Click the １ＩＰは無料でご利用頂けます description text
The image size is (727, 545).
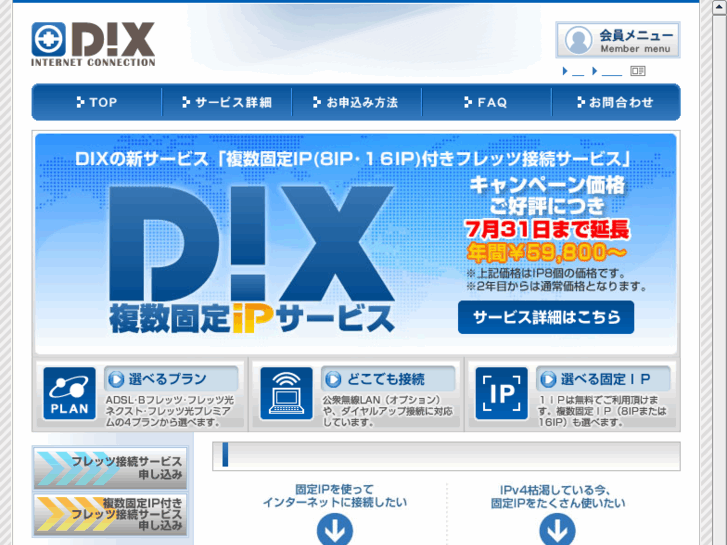pyautogui.click(x=602, y=411)
